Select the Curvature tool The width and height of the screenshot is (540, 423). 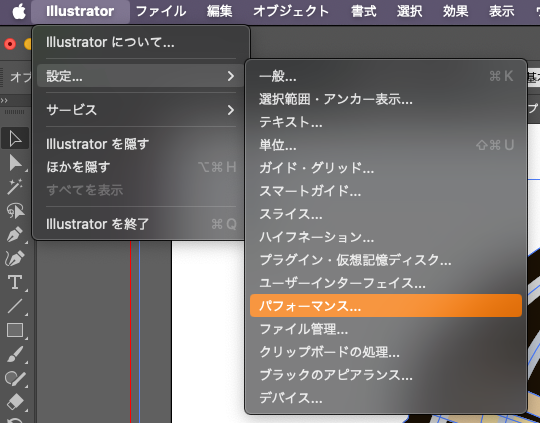coord(15,258)
